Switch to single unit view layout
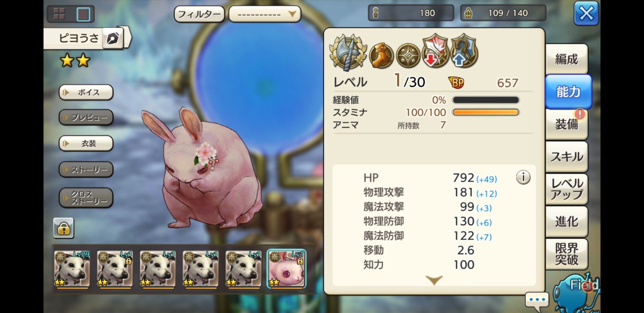644x313 pixels. tap(83, 14)
